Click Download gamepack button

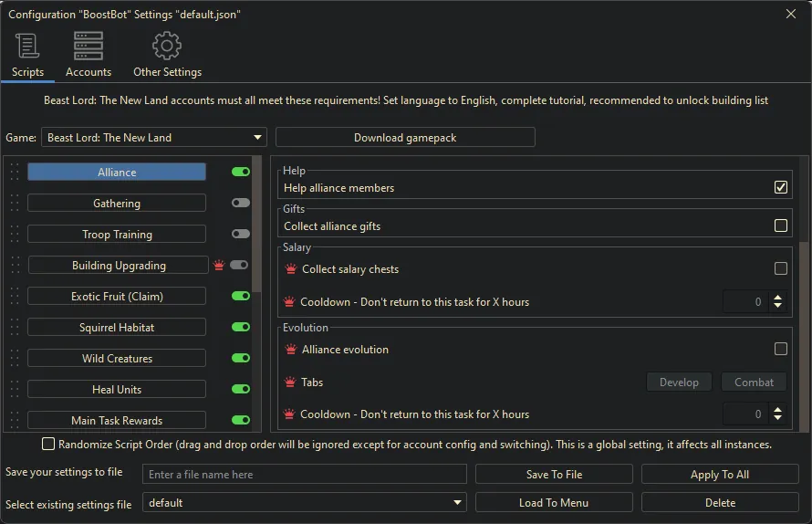coord(405,137)
